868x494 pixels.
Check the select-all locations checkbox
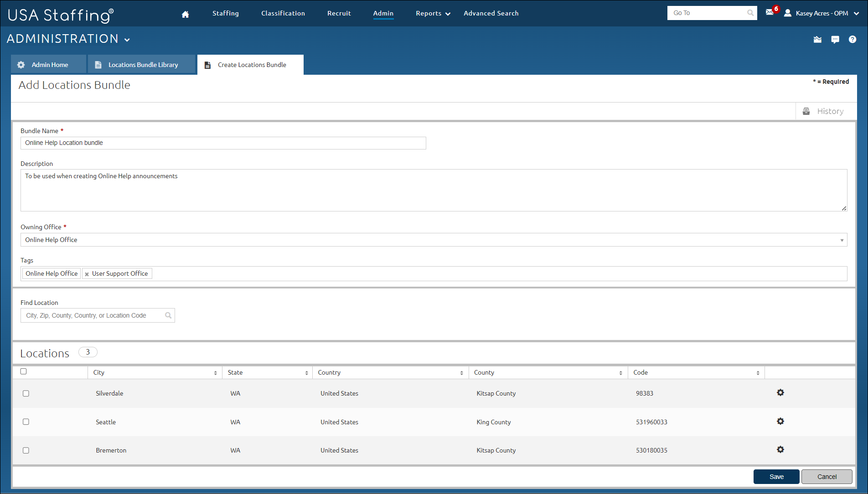point(24,371)
